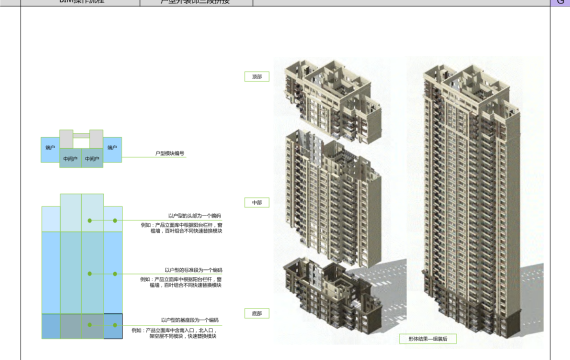
Task: Click the purple G cell in the header
Action: (x=560, y=3)
